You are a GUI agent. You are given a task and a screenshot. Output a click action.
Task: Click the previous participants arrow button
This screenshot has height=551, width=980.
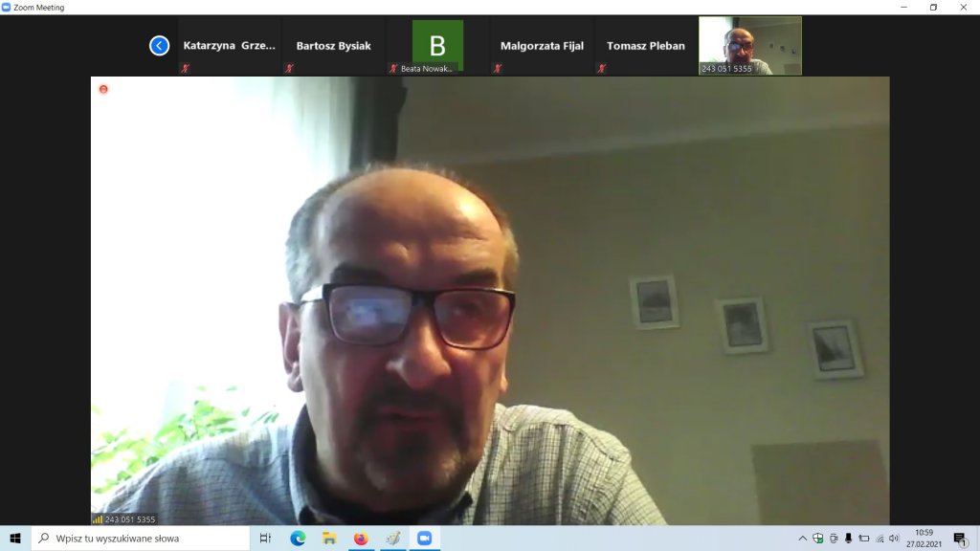160,46
